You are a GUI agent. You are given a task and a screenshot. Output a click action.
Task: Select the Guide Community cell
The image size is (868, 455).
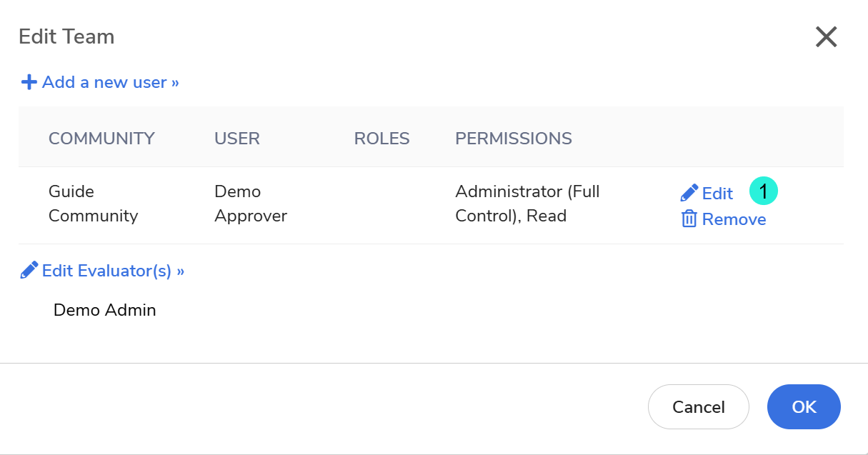coord(93,204)
